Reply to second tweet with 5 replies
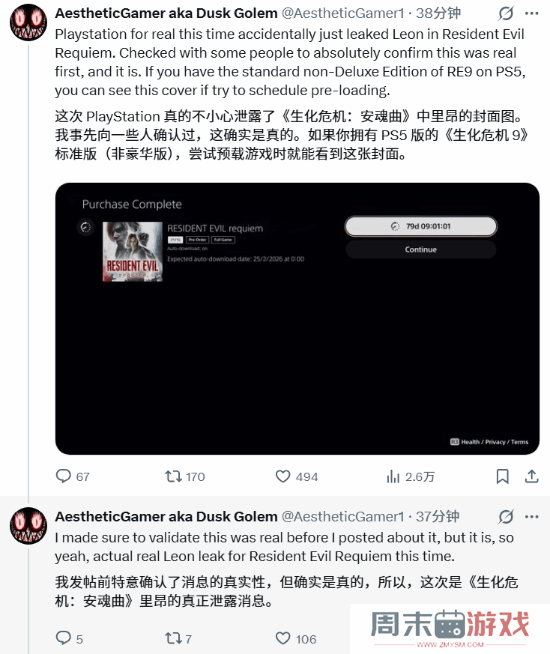The height and width of the screenshot is (654, 550). coord(69,638)
